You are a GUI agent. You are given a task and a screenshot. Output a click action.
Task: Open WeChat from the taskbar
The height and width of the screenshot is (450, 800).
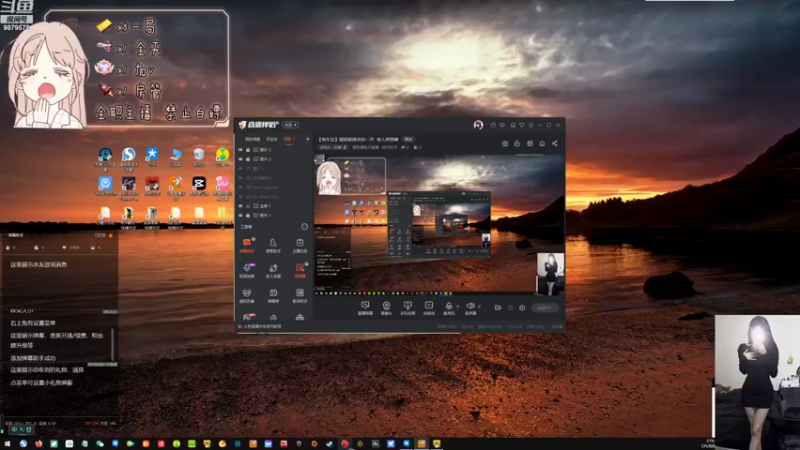pyautogui.click(x=99, y=444)
